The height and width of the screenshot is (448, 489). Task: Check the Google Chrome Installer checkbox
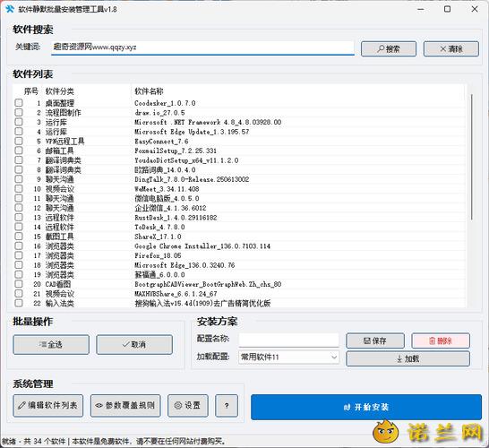(19, 246)
